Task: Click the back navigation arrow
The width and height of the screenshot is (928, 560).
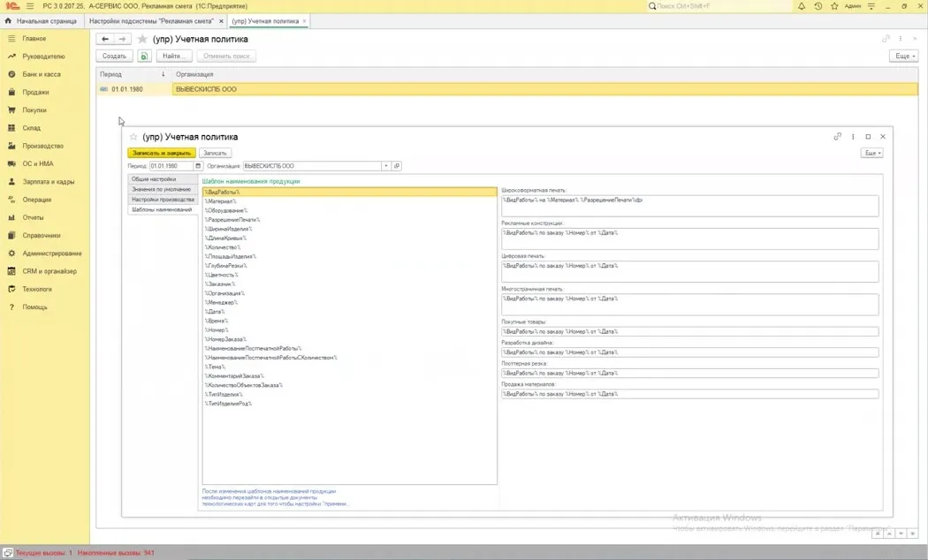Action: 105,39
